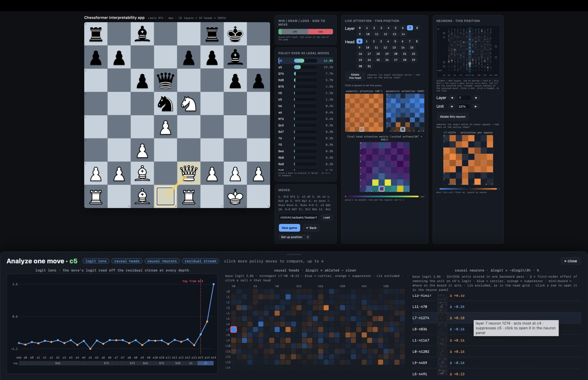Decrease neuron Unit with left arrow
The width and height of the screenshot is (588, 380).
(452, 106)
